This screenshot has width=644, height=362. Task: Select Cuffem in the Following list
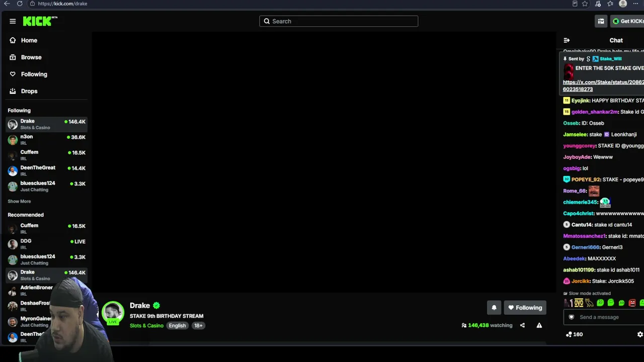47,155
